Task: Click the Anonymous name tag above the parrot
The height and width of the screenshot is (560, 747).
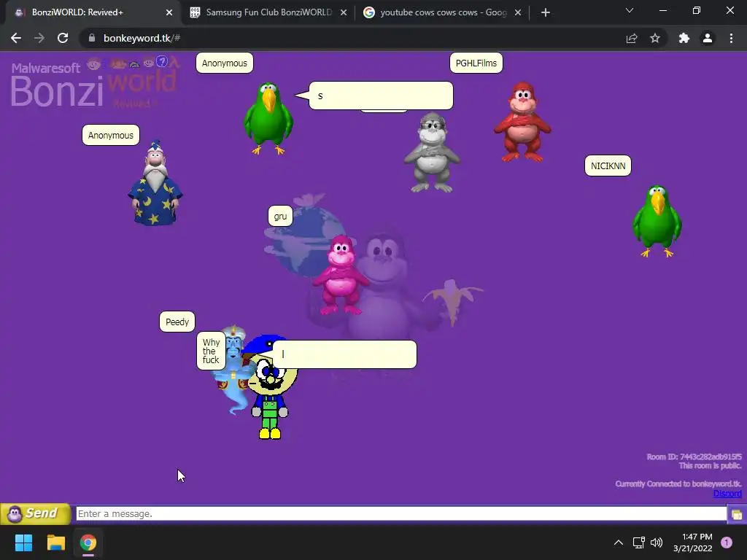Action: [x=225, y=63]
